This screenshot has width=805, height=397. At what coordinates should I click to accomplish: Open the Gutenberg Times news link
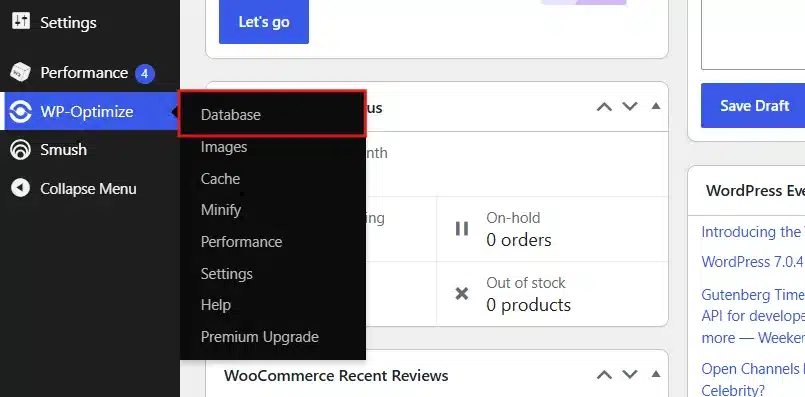[753, 316]
